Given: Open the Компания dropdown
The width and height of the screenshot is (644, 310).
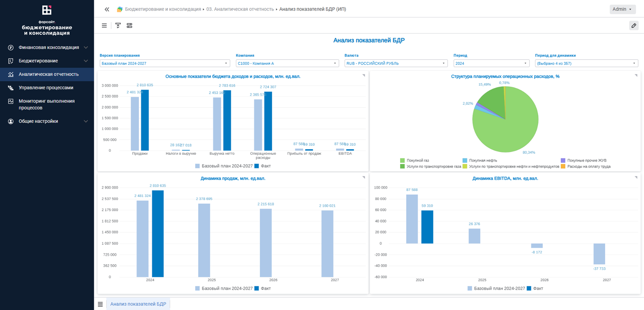Looking at the screenshot, I should pyautogui.click(x=287, y=63).
